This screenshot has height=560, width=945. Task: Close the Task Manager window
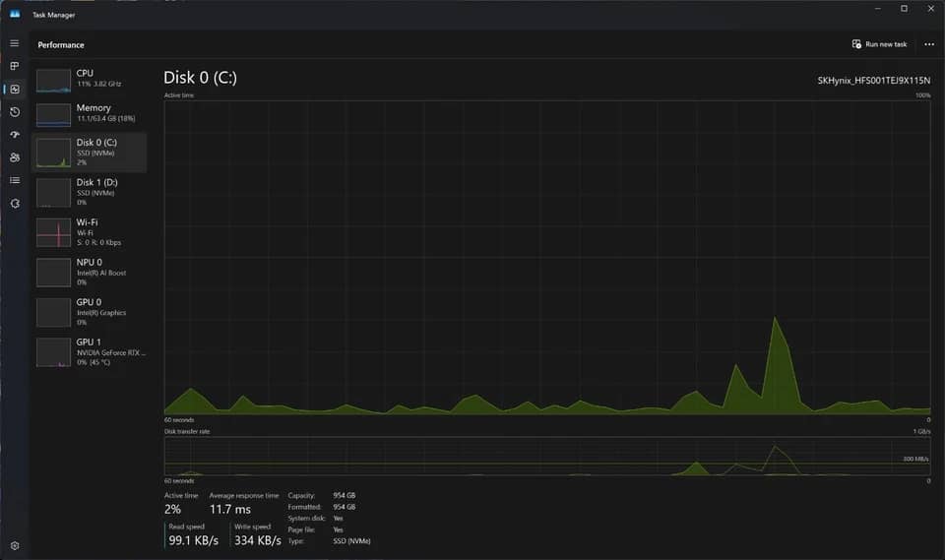click(x=930, y=9)
